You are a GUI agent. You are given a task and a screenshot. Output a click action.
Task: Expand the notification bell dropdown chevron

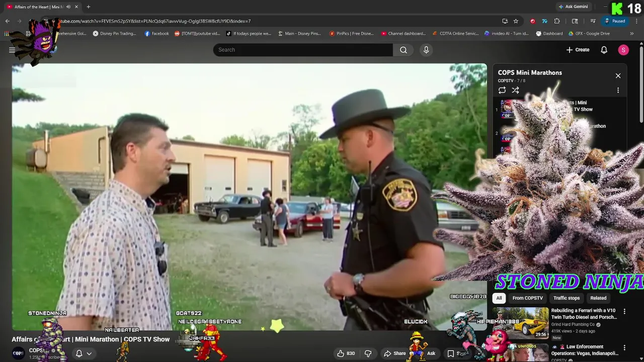pos(89,353)
